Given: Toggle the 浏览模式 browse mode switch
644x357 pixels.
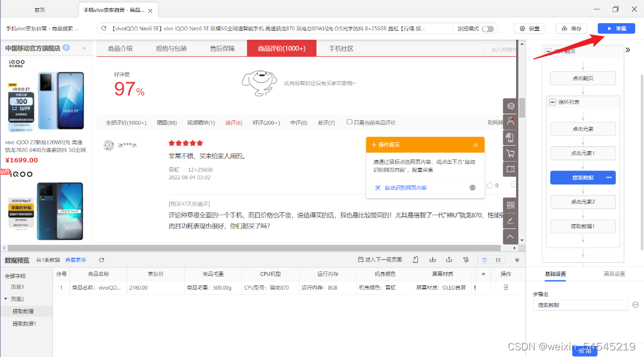Looking at the screenshot, I should (487, 29).
